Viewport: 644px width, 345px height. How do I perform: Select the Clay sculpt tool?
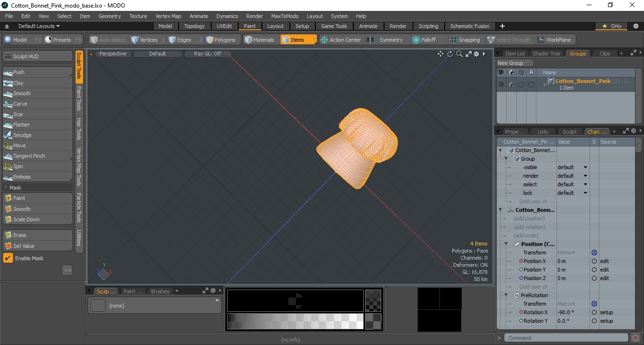coord(38,83)
